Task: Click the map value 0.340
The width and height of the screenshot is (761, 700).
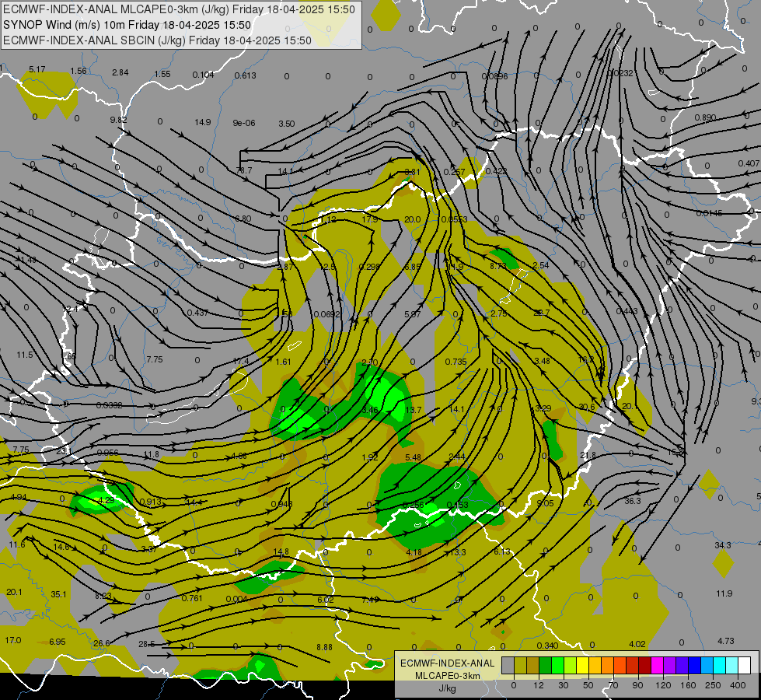Action: [547, 645]
